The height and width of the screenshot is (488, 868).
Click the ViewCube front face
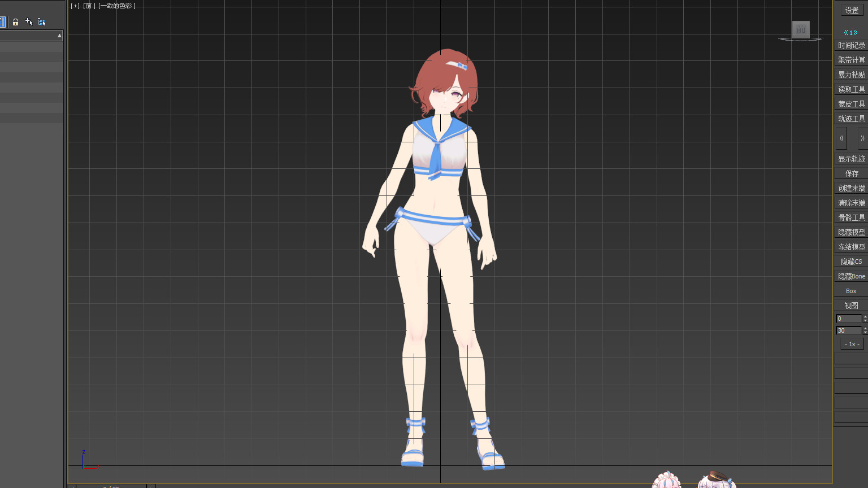pos(801,29)
